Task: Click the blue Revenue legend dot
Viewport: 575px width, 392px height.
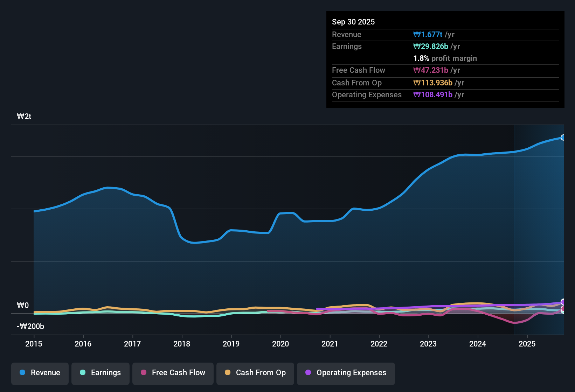Action: 22,373
